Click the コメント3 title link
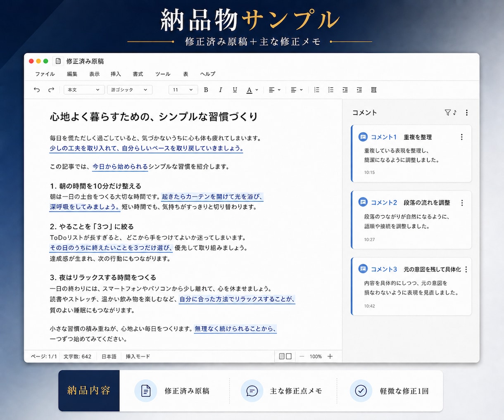This screenshot has height=420, width=504. click(384, 269)
